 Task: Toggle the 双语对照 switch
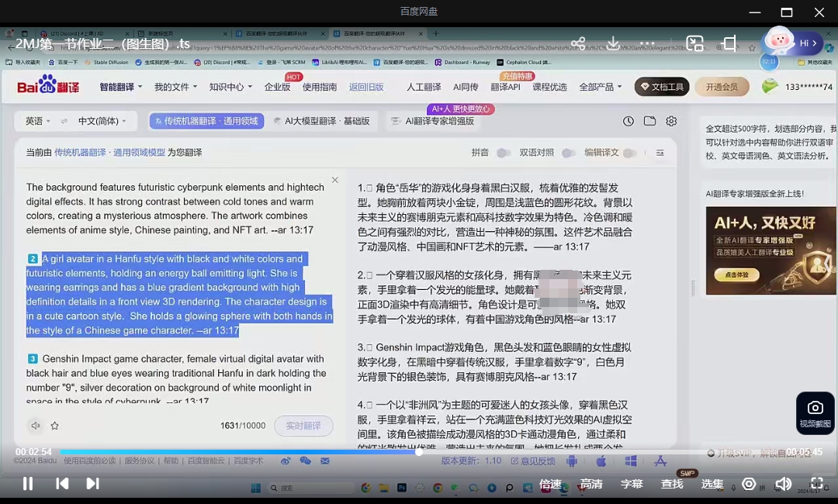[x=568, y=154]
